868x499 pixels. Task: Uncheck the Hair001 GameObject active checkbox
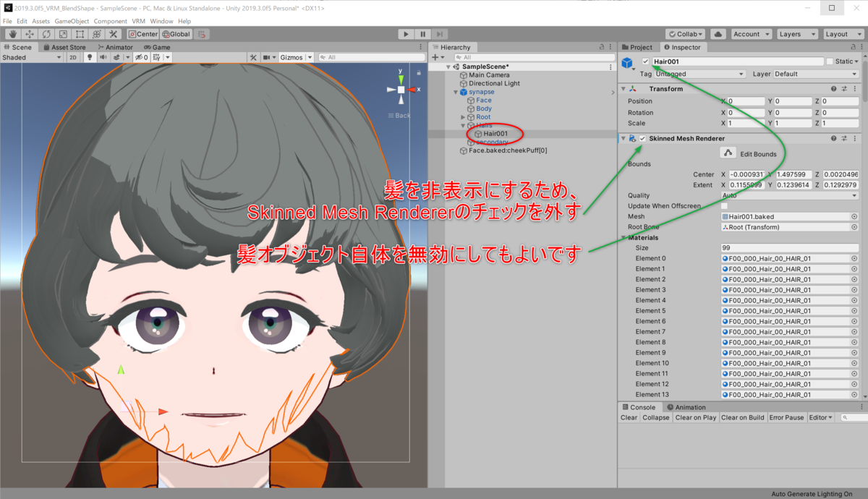pyautogui.click(x=645, y=61)
